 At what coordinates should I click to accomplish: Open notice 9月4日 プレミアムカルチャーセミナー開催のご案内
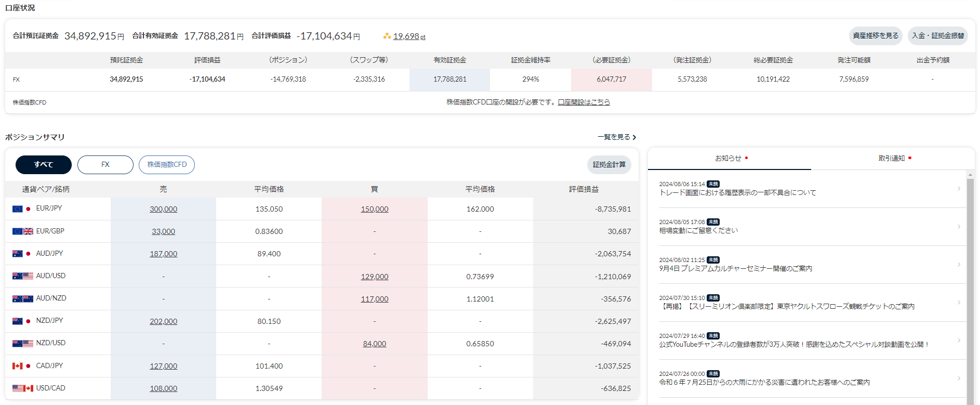pyautogui.click(x=735, y=269)
